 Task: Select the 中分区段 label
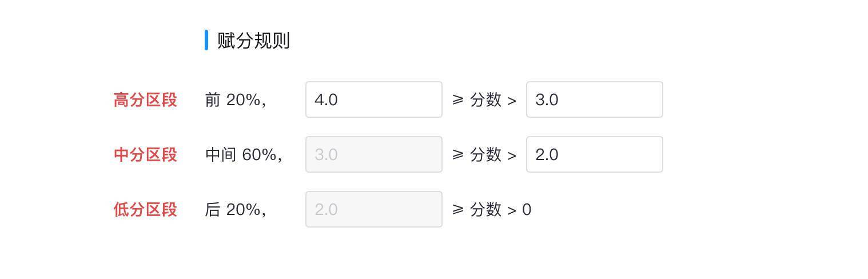click(x=145, y=155)
